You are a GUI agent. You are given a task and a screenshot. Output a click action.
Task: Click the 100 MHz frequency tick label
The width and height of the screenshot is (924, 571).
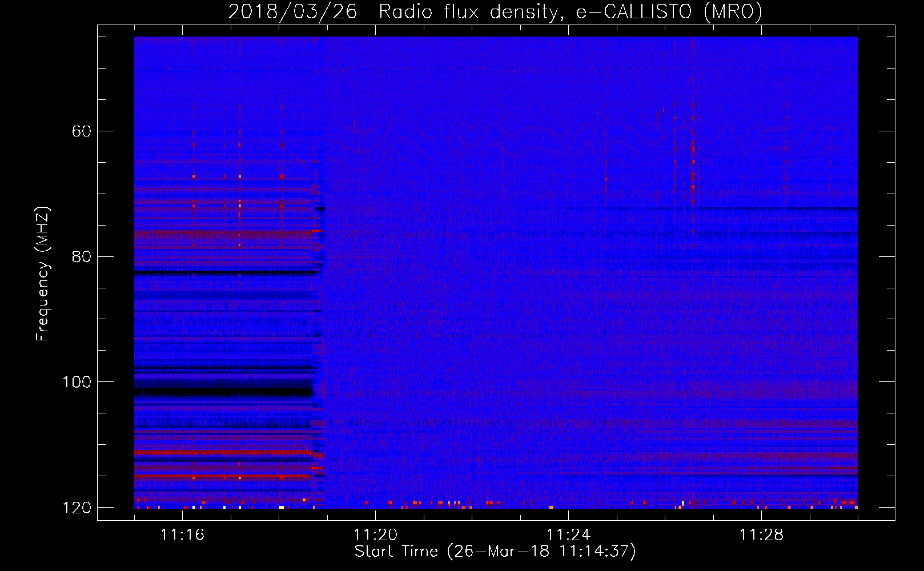pos(77,382)
